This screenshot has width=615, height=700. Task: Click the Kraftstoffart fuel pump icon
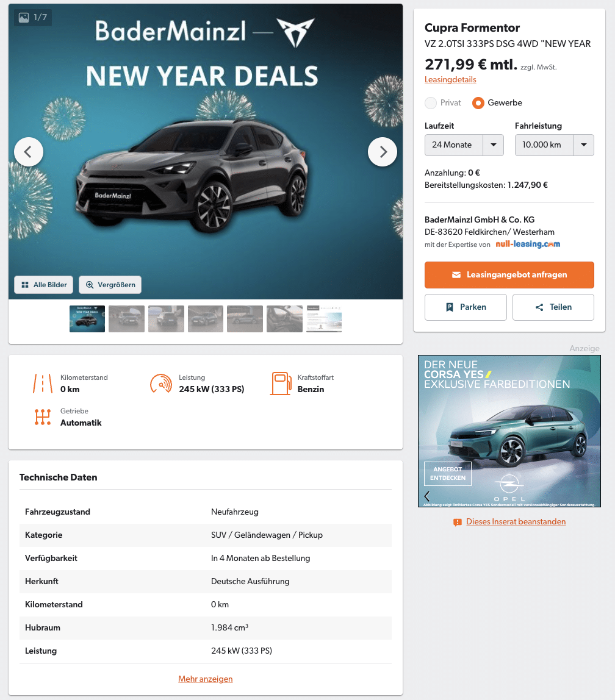[x=281, y=384]
